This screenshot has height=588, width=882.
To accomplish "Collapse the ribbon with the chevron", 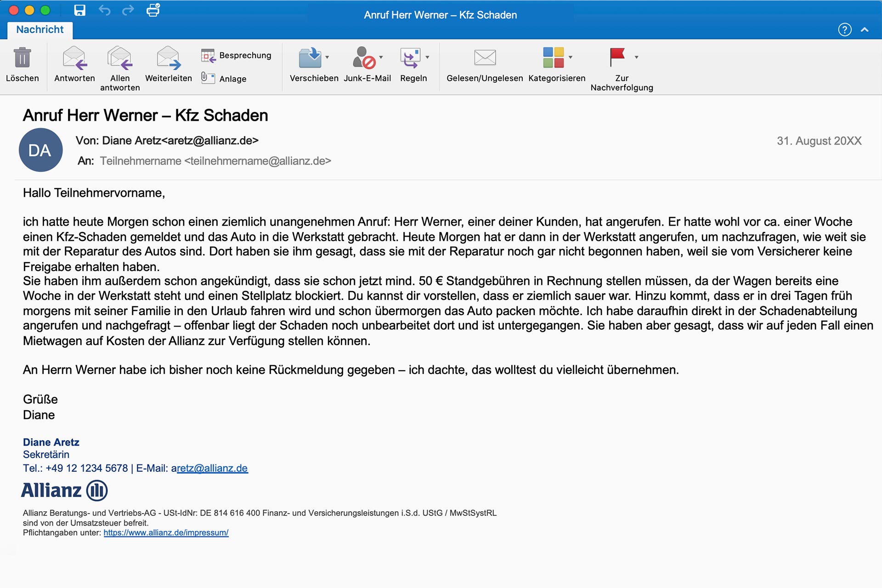I will tap(865, 30).
